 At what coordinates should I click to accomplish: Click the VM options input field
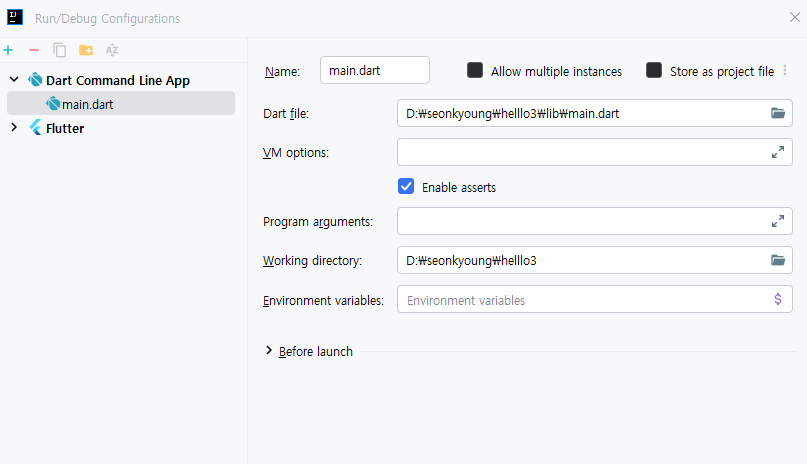(594, 152)
